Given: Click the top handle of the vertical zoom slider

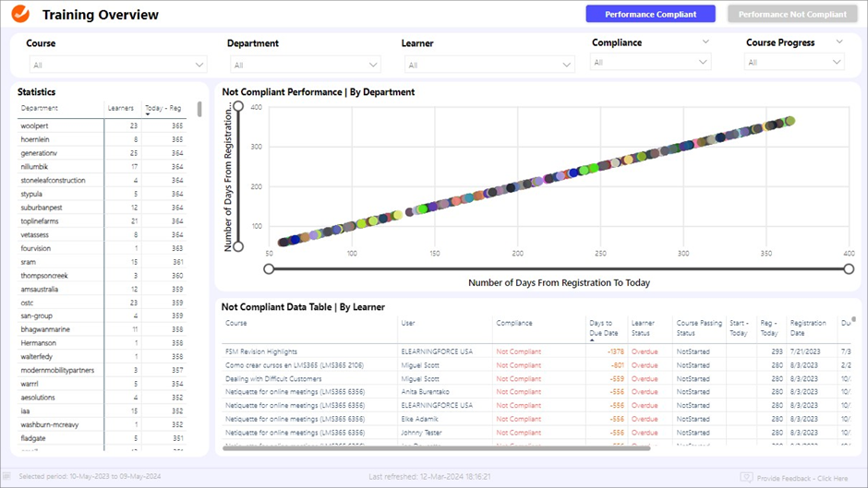Looking at the screenshot, I should (x=237, y=107).
